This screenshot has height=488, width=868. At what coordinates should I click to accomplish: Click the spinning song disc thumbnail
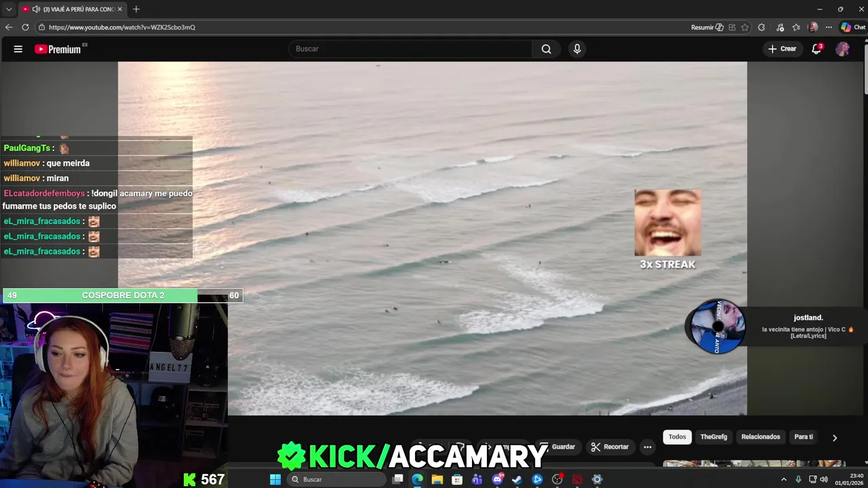[x=717, y=327]
